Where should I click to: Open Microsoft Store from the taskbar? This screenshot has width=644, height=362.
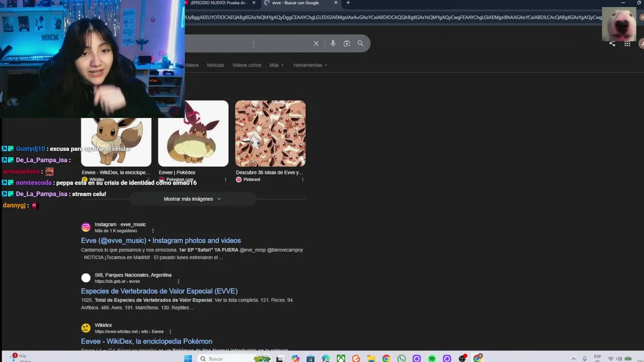click(x=310, y=358)
